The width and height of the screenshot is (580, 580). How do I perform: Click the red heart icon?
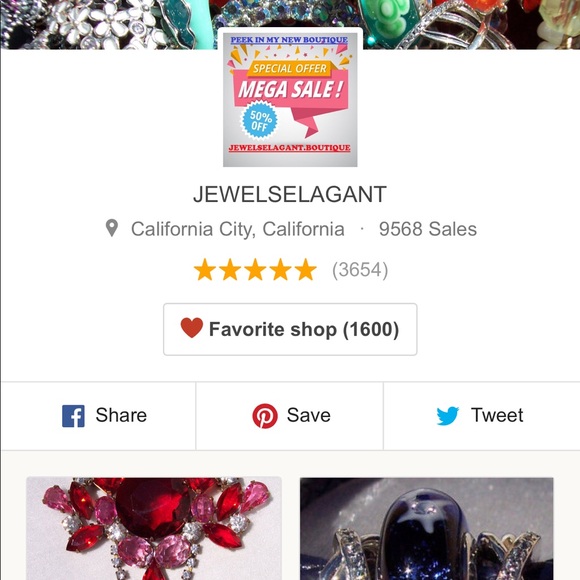click(192, 328)
